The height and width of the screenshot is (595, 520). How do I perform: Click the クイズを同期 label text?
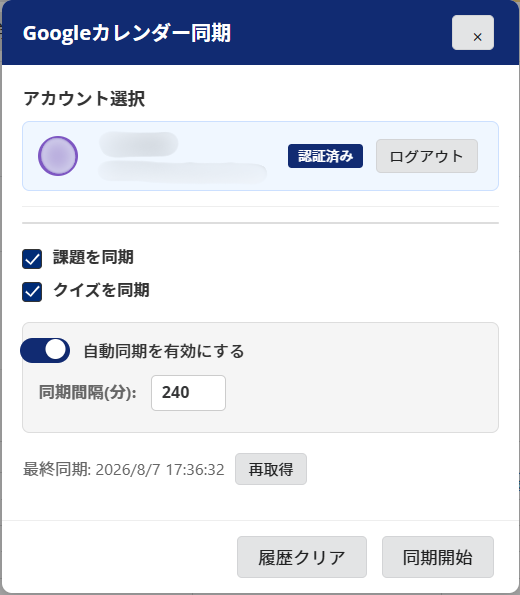pos(101,290)
